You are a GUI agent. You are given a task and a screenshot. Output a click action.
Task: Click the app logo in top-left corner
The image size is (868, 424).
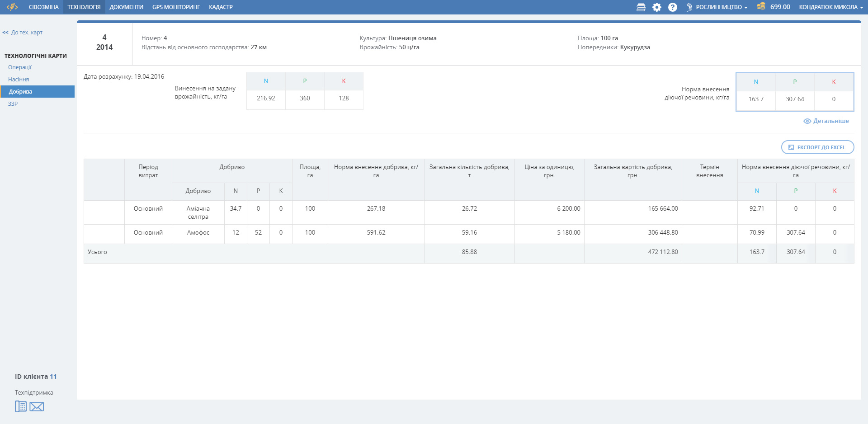pyautogui.click(x=12, y=7)
